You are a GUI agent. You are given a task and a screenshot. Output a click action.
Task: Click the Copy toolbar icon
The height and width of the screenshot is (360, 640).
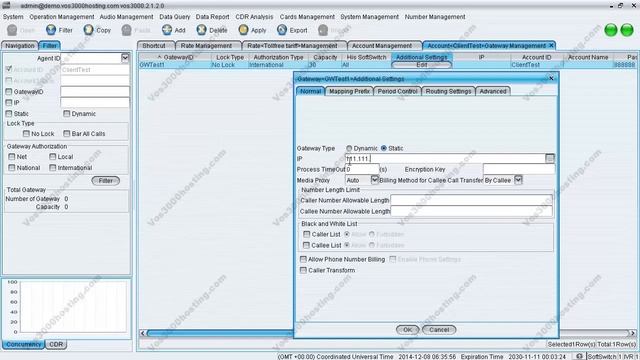pos(89,30)
